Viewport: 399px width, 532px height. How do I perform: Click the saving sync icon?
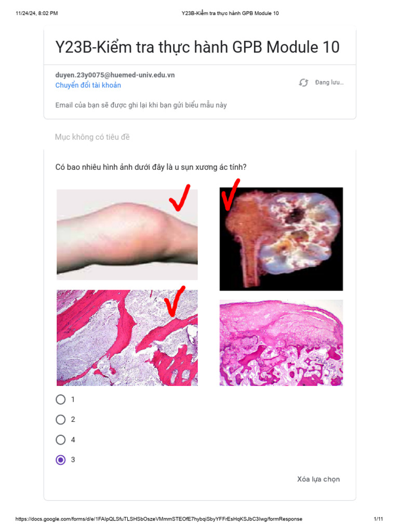pyautogui.click(x=303, y=83)
